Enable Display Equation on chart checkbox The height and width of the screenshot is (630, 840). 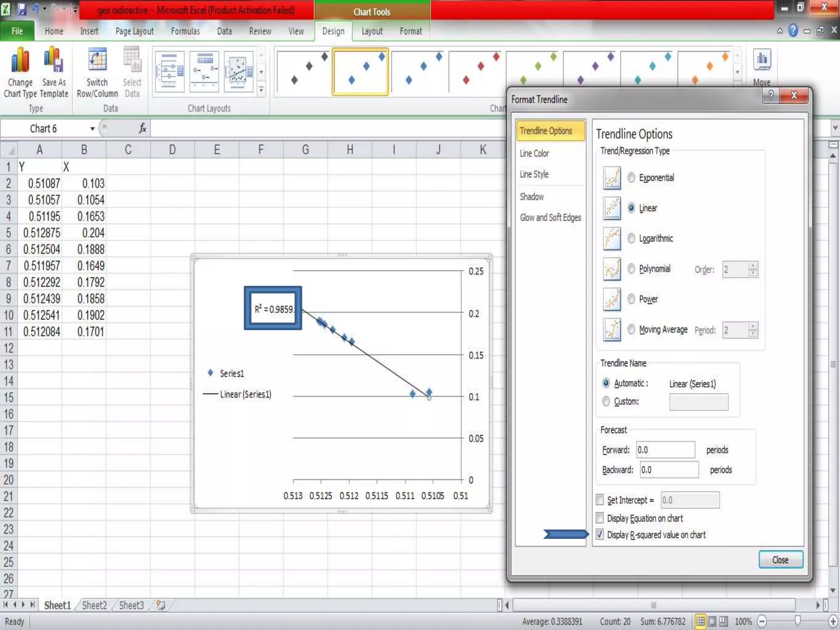(x=600, y=518)
